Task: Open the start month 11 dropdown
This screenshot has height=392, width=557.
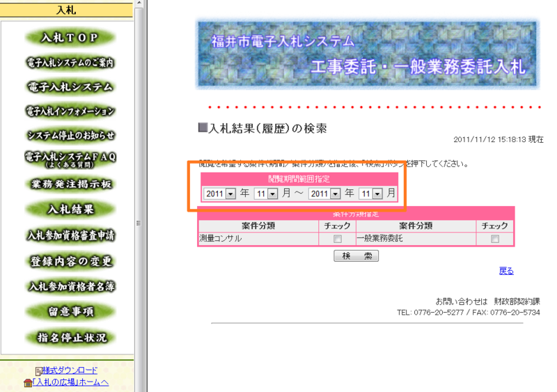Action: click(x=266, y=194)
